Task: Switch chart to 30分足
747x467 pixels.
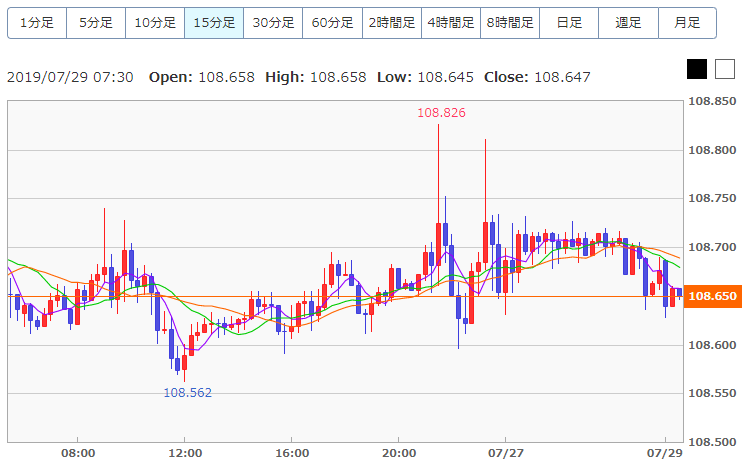Action: coord(273,22)
